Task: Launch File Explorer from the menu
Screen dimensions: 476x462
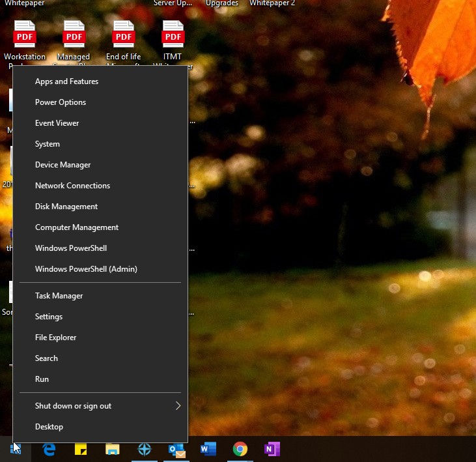Action: pos(100,338)
